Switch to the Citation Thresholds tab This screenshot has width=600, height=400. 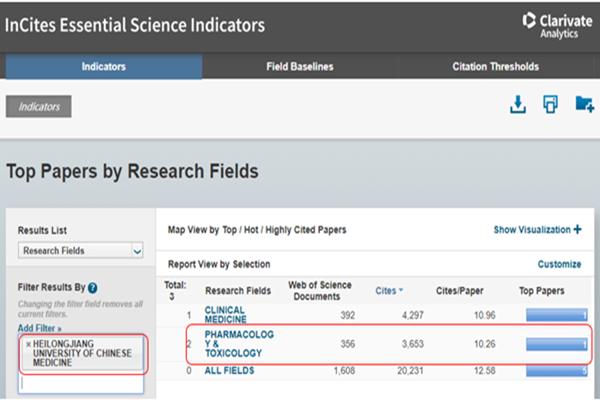pos(496,67)
